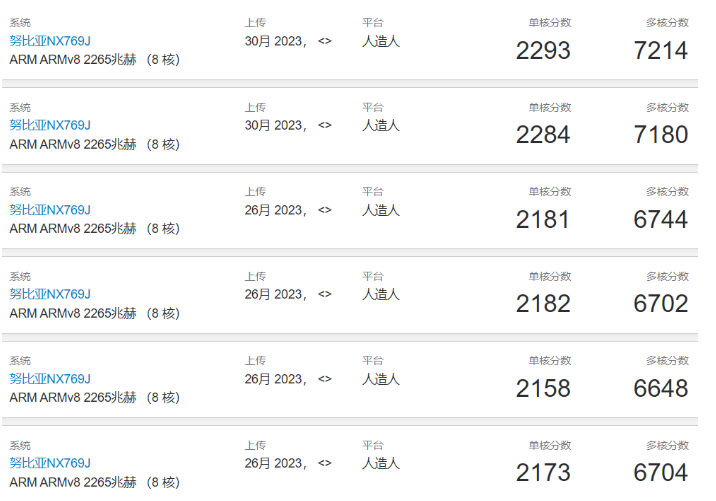Click the <> icon in the 6704 multi-core row
716x501 pixels.
325,463
